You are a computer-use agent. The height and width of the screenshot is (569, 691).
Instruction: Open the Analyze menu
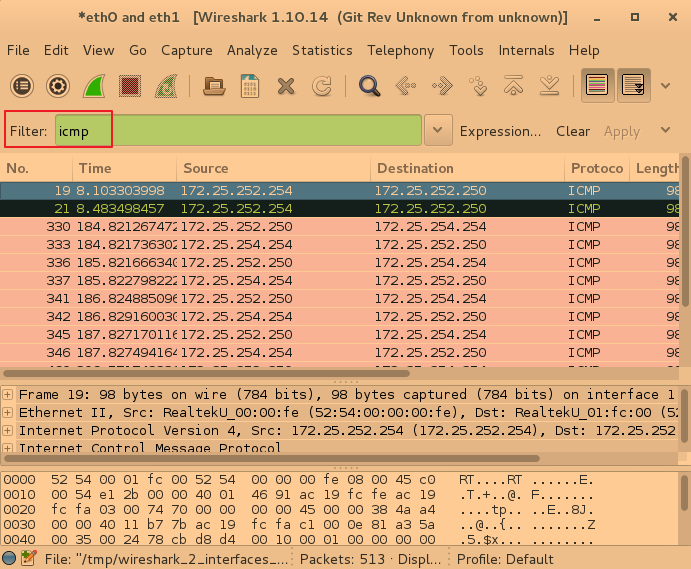[x=253, y=50]
